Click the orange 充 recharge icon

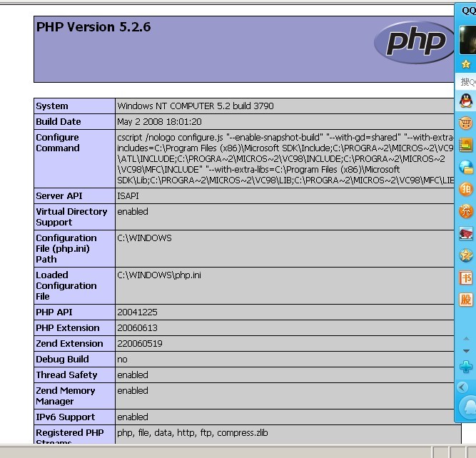coord(466,211)
